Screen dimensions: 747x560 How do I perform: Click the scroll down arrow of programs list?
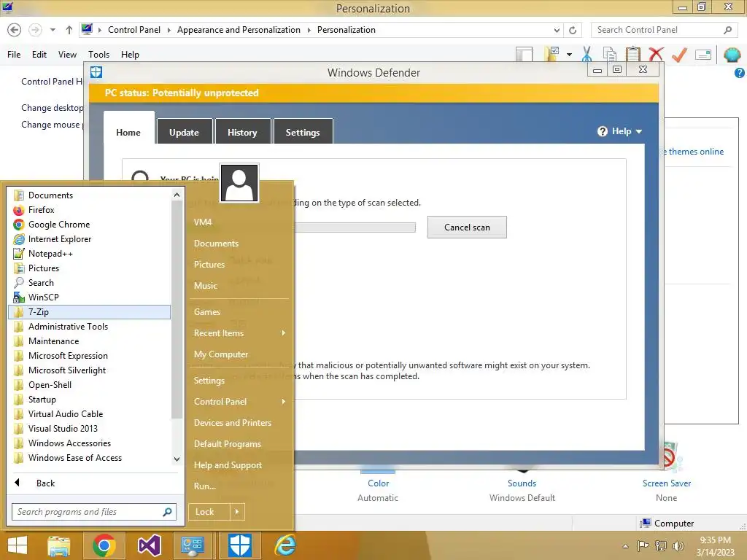click(177, 459)
